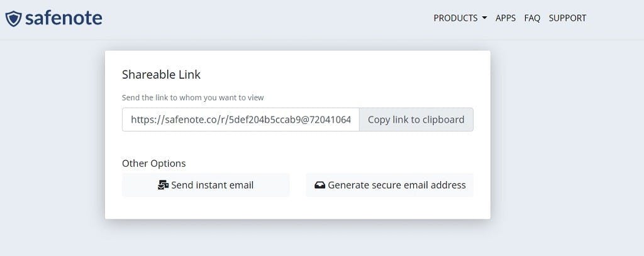Click the Shareable Link heading
This screenshot has height=256, width=644.
coord(161,74)
